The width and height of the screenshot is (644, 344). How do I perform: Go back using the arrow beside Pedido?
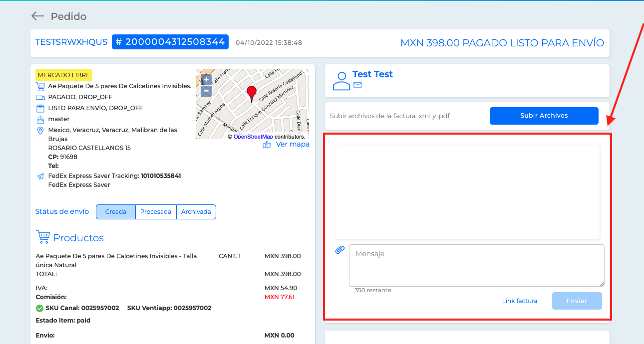click(37, 16)
